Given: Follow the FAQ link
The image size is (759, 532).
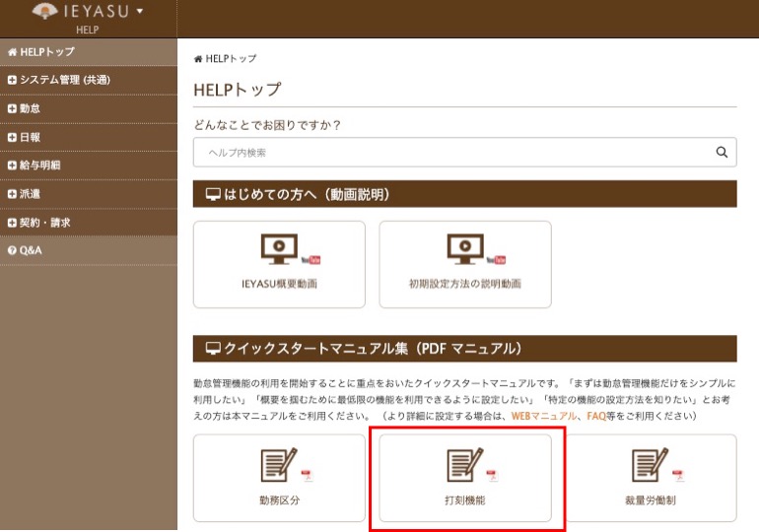Looking at the screenshot, I should (x=596, y=416).
